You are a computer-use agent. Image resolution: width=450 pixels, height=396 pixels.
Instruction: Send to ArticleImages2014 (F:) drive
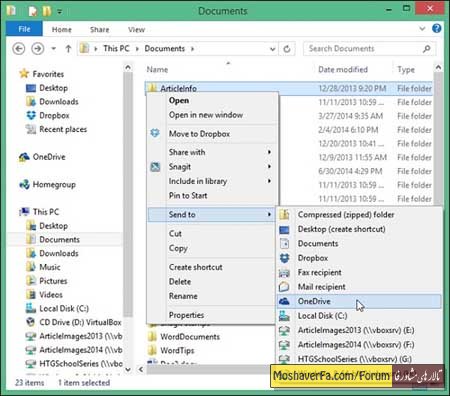pos(360,345)
